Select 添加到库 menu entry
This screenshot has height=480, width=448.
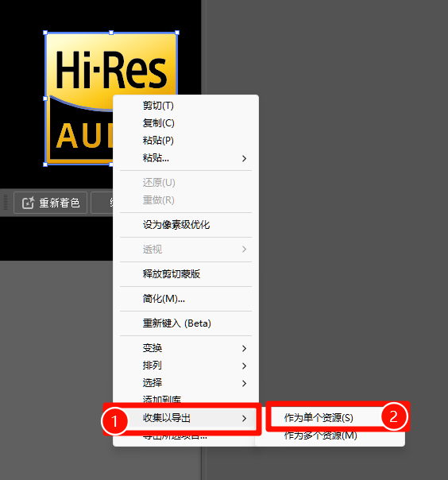(186, 400)
